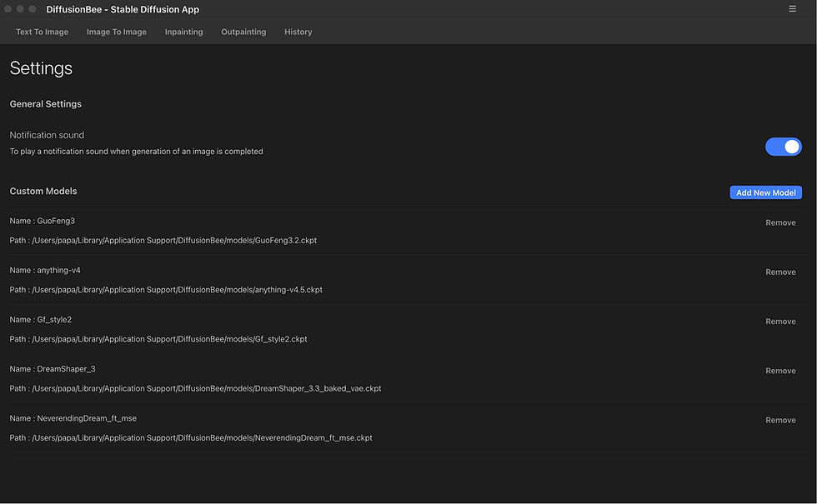817x504 pixels.
Task: Click the Settings page heading
Action: pos(41,68)
